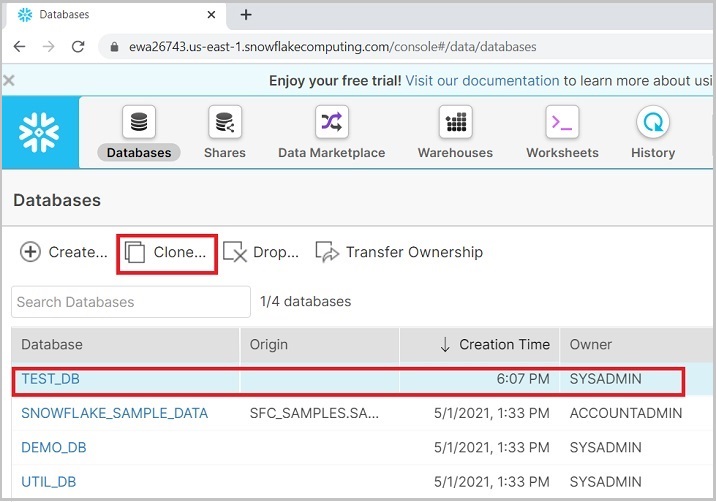Open the History icon
716x502 pixels.
pos(653,124)
